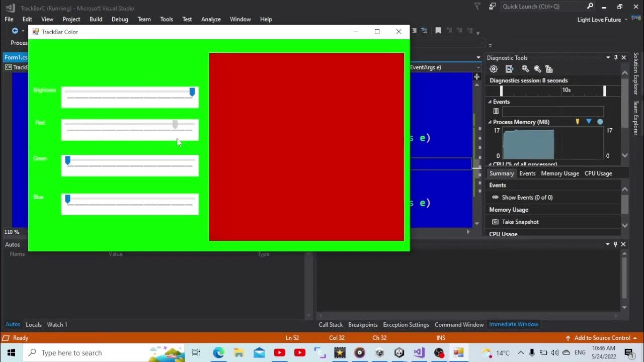Switch to Visual Studio taskbar icon
644x362 pixels.
(419, 352)
